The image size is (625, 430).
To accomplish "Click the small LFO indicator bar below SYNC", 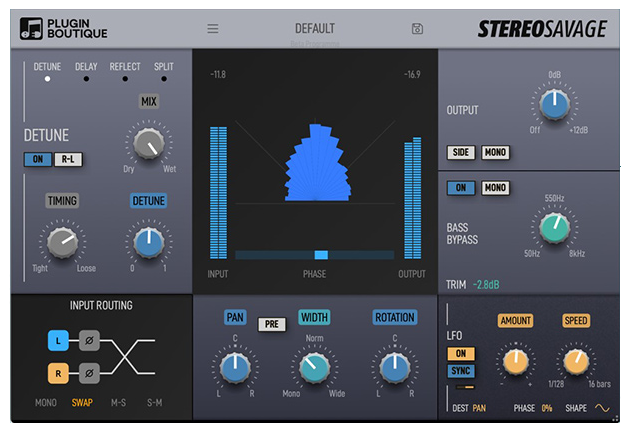I will 465,387.
